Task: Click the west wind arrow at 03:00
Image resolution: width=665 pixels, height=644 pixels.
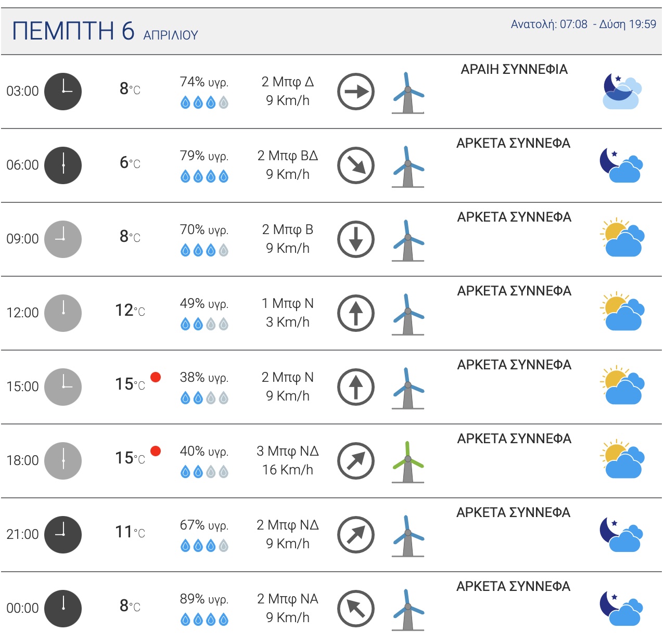Action: click(x=356, y=92)
